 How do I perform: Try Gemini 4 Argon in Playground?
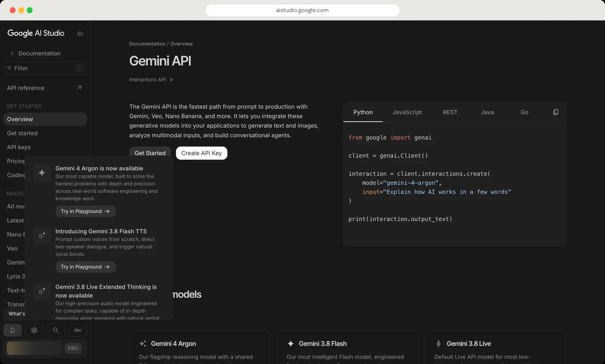(85, 211)
